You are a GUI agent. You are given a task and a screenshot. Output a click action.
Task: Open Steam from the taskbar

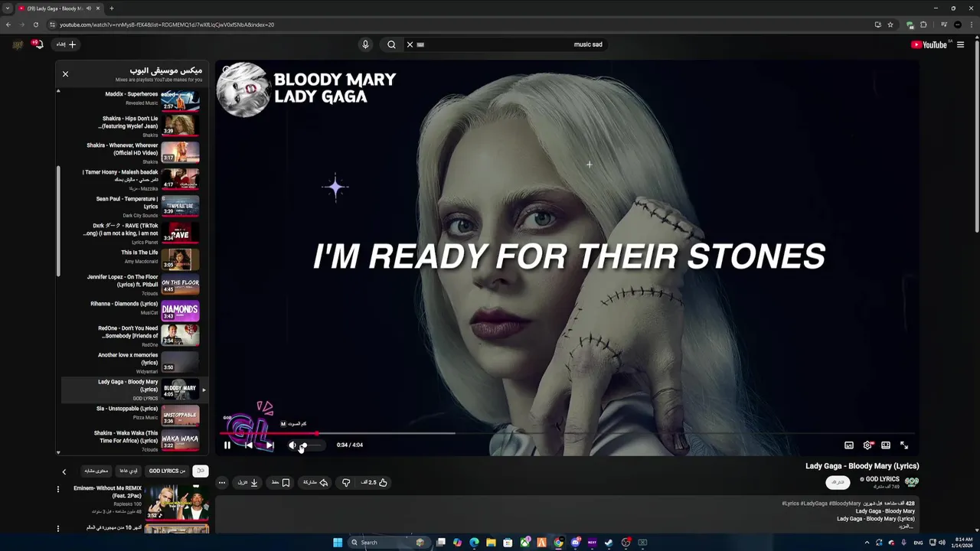pos(609,543)
